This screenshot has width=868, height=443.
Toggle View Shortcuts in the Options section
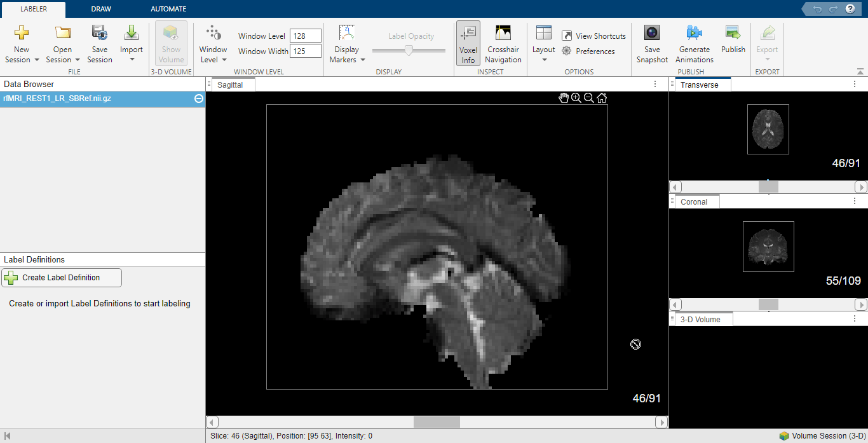593,36
